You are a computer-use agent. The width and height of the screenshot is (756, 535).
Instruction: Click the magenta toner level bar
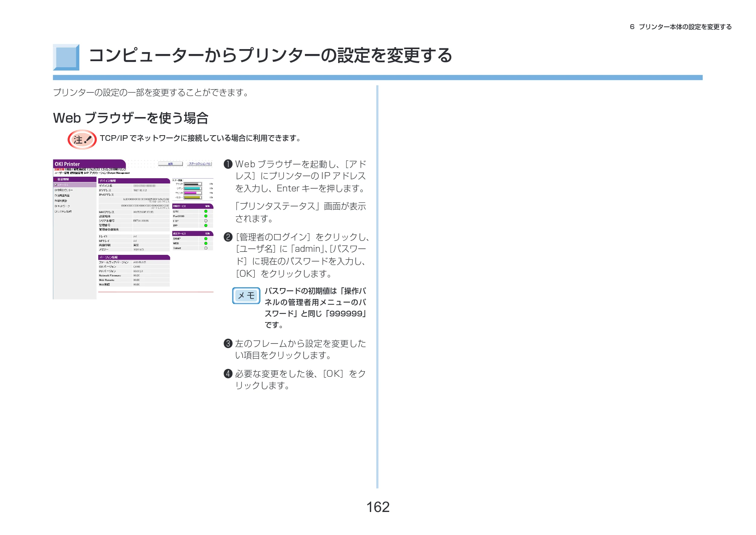[x=193, y=193]
